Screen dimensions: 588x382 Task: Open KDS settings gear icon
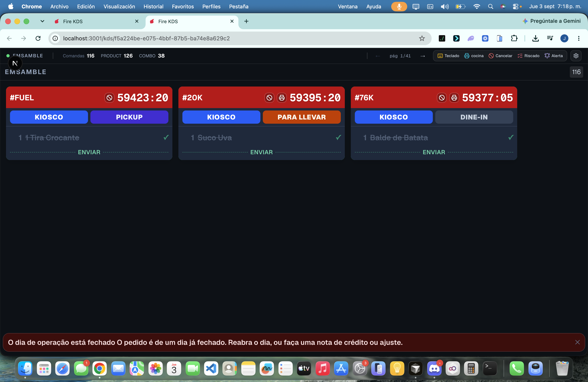[576, 56]
